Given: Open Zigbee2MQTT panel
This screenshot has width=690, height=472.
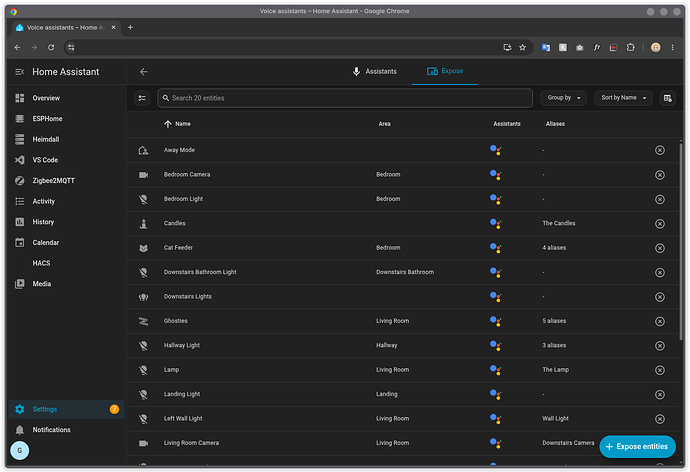Looking at the screenshot, I should coord(66,181).
